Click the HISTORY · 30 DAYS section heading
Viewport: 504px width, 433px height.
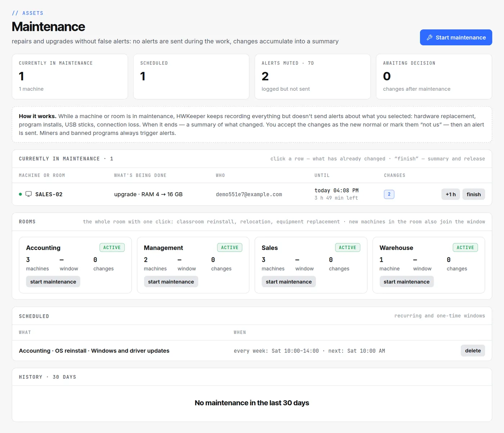48,377
